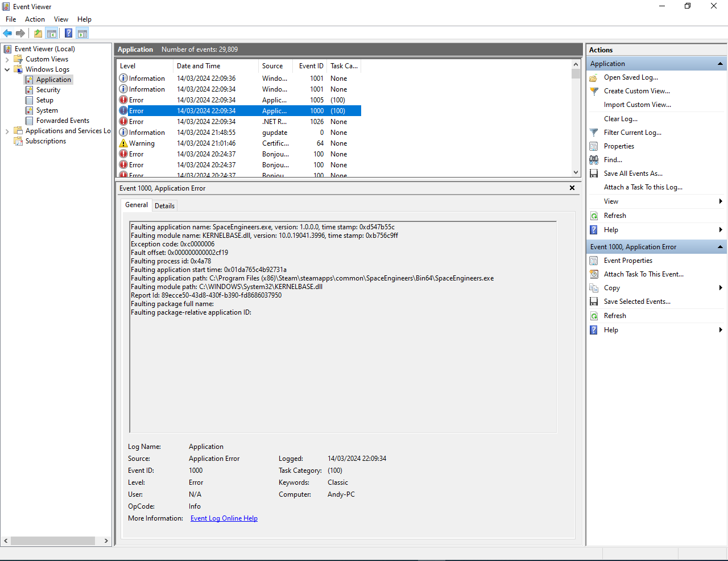The width and height of the screenshot is (728, 561).
Task: Click the Up One Level folder icon
Action: coord(38,33)
